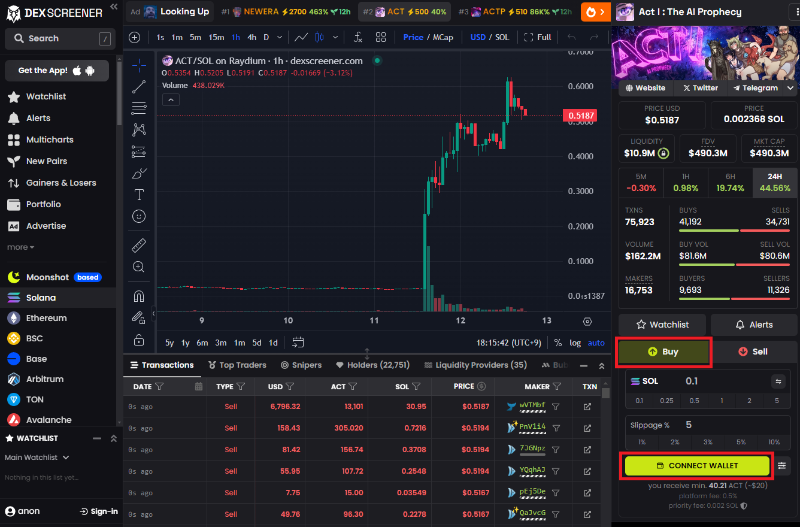Select the brush drawing tool
Screen dimensions: 800x527
(x=139, y=173)
